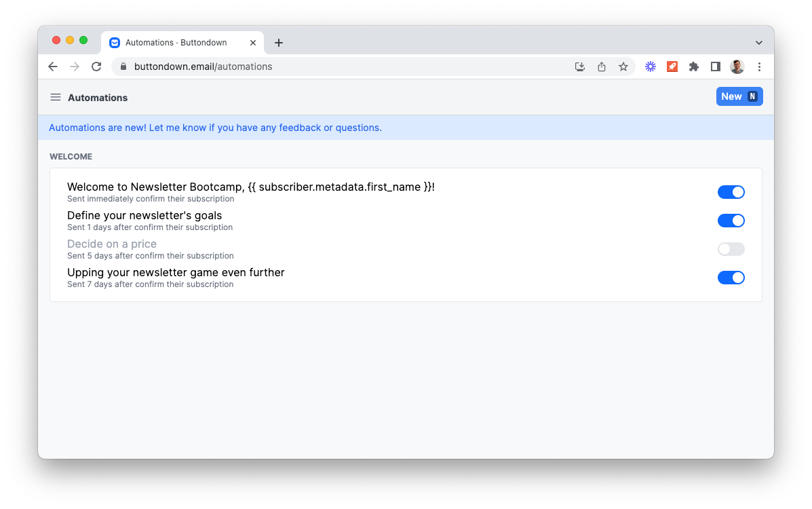Create an automation with the New button
Viewport: 812px width, 509px height.
[739, 96]
